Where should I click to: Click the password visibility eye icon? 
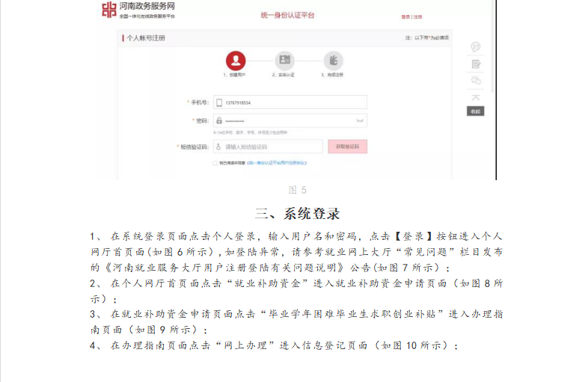pos(360,120)
